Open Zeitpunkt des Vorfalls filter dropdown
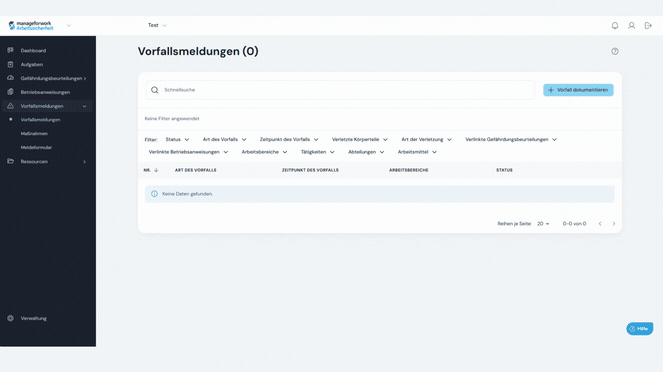The width and height of the screenshot is (663, 372). [289, 140]
